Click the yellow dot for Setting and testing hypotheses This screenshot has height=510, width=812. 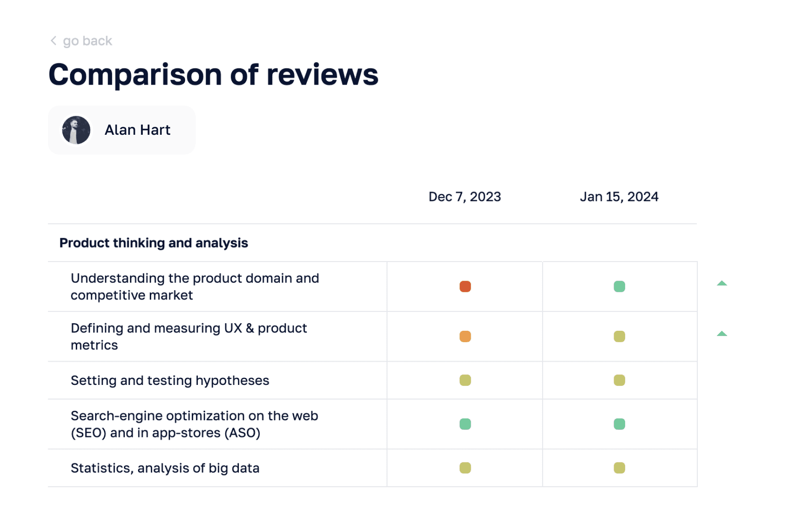tap(465, 380)
